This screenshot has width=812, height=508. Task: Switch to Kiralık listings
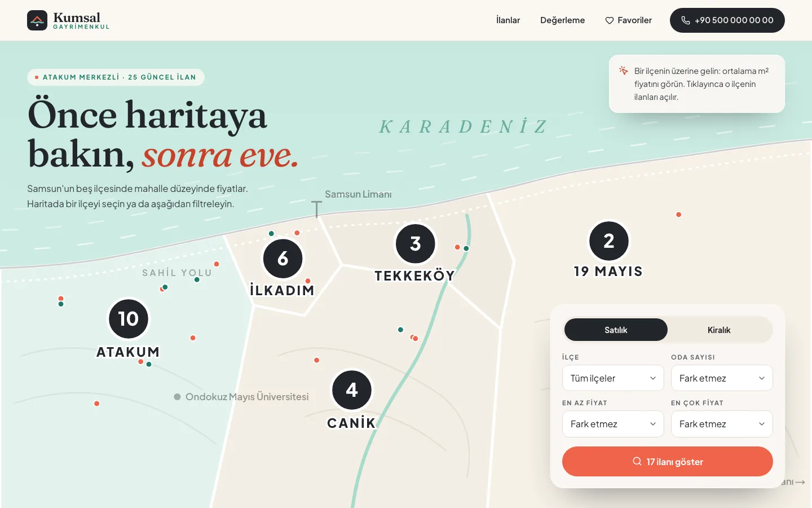[x=719, y=330]
